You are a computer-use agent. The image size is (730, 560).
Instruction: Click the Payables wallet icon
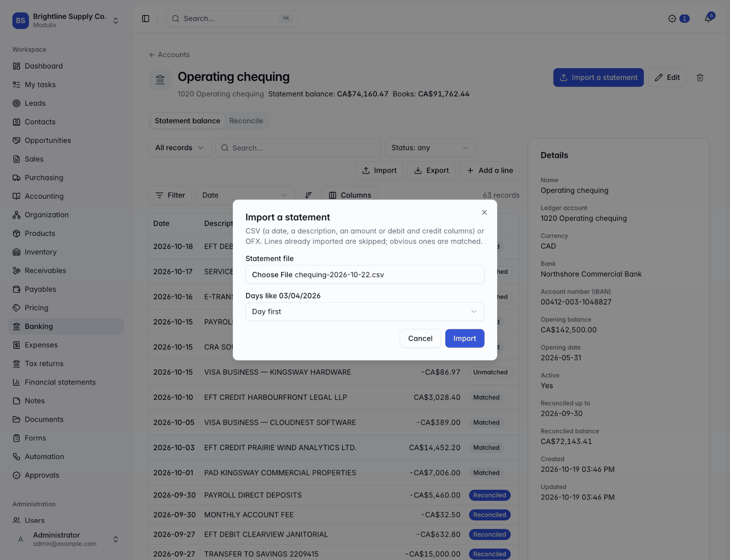tap(16, 289)
